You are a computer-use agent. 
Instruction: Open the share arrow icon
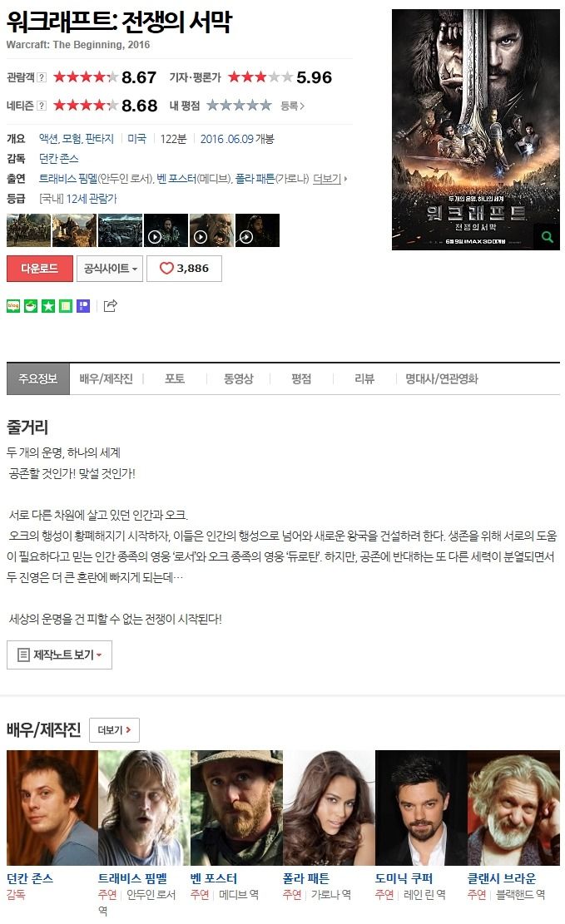(x=111, y=305)
